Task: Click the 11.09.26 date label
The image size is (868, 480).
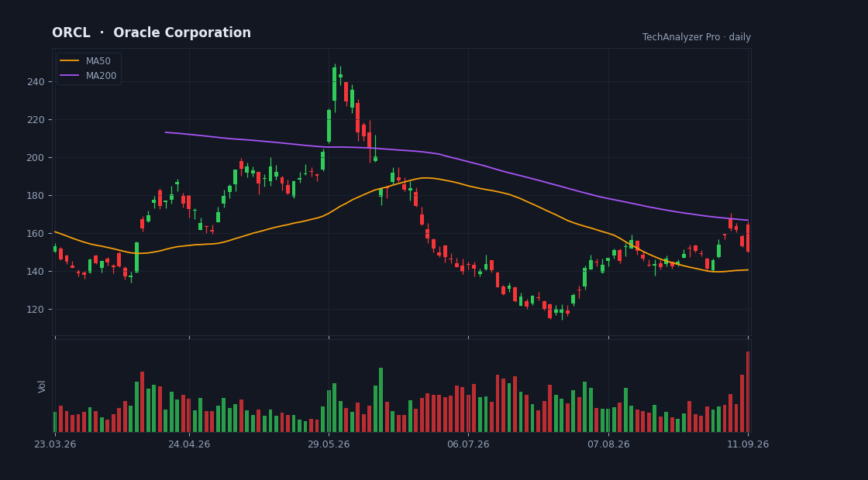Action: (749, 444)
